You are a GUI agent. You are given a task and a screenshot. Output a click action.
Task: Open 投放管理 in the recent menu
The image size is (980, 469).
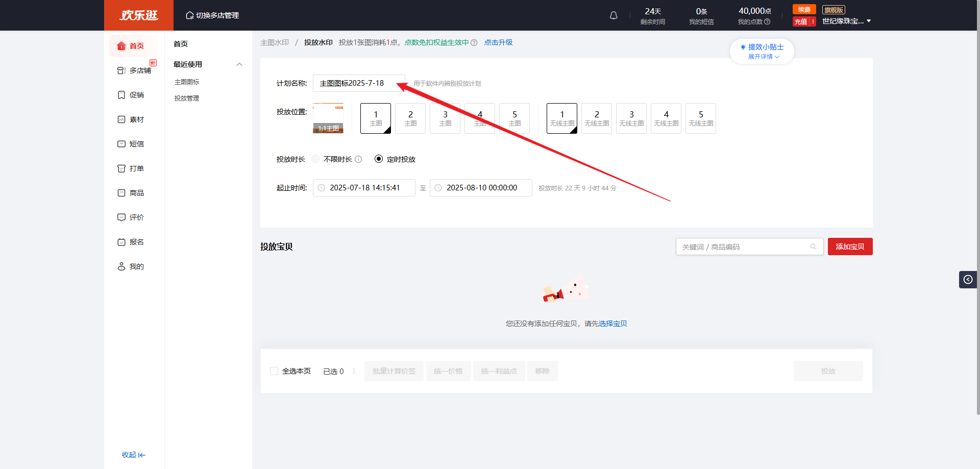pos(187,98)
